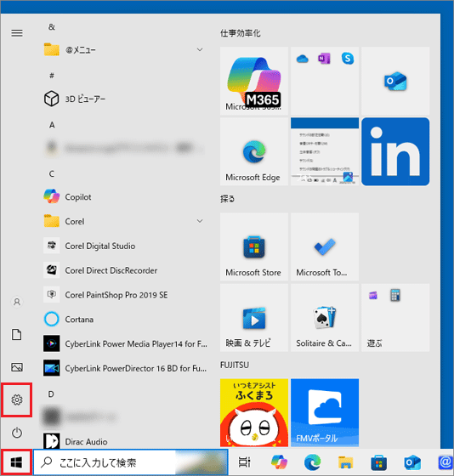Open the 遊ぶ tile folder
The image size is (454, 476).
(395, 318)
